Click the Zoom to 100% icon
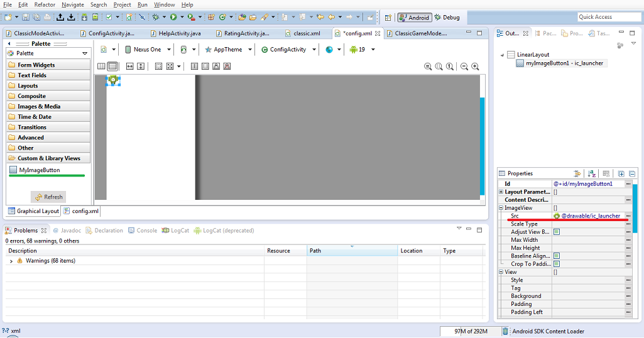The width and height of the screenshot is (644, 338). (x=450, y=67)
